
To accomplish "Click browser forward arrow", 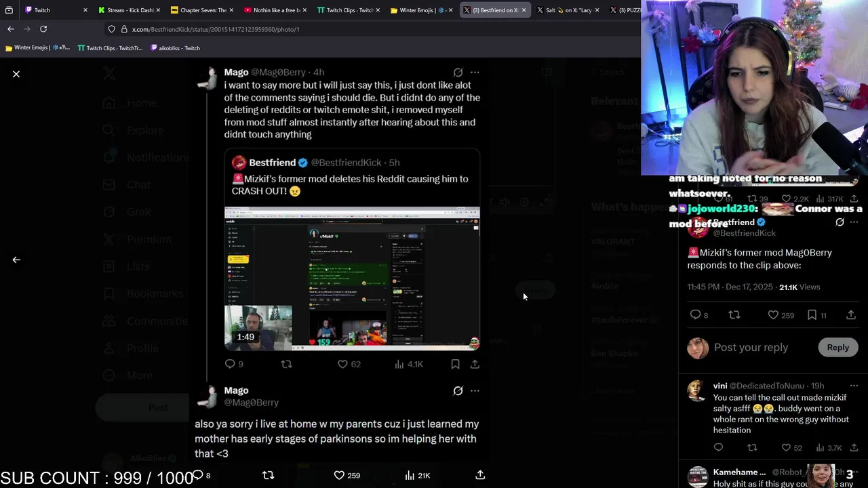I will pos(27,29).
